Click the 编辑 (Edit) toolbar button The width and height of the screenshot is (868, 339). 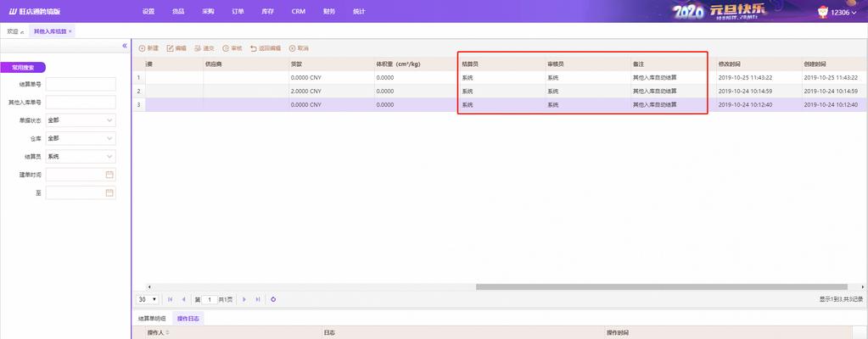coord(176,48)
